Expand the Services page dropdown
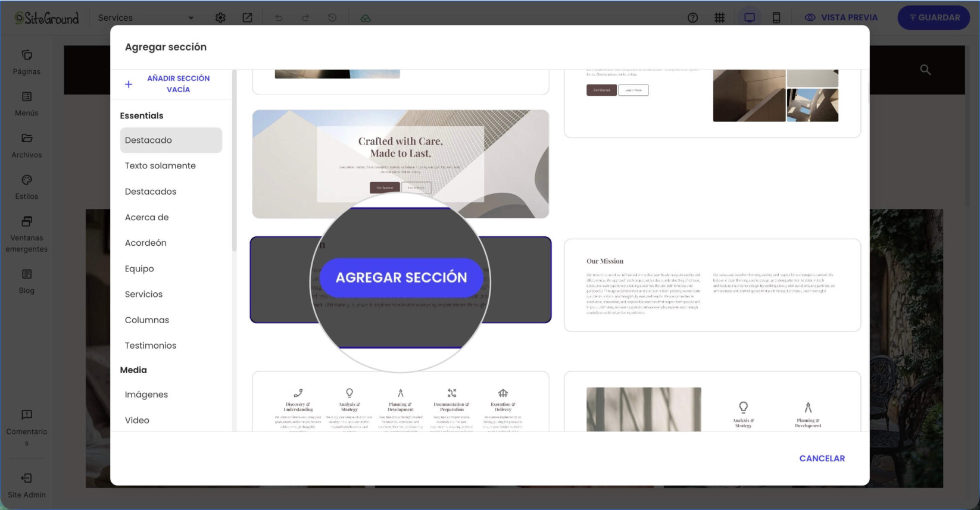 (x=145, y=18)
